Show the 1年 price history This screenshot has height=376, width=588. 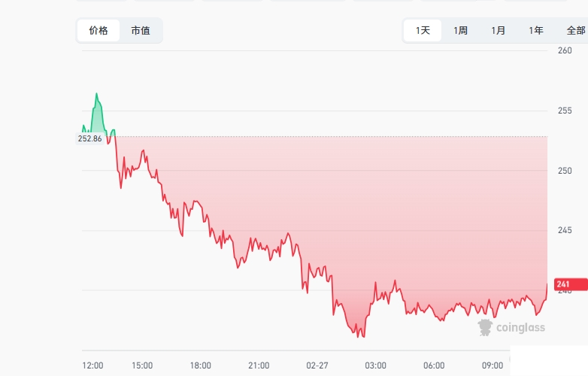click(x=536, y=31)
